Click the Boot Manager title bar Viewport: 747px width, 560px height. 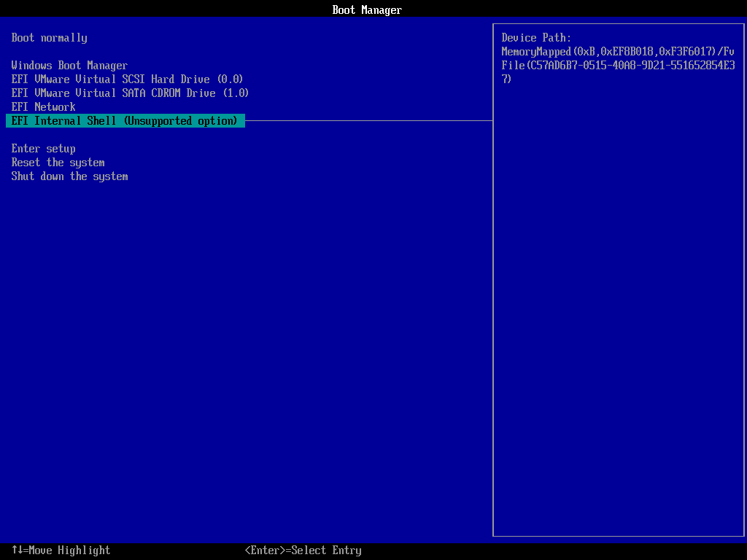tap(367, 9)
